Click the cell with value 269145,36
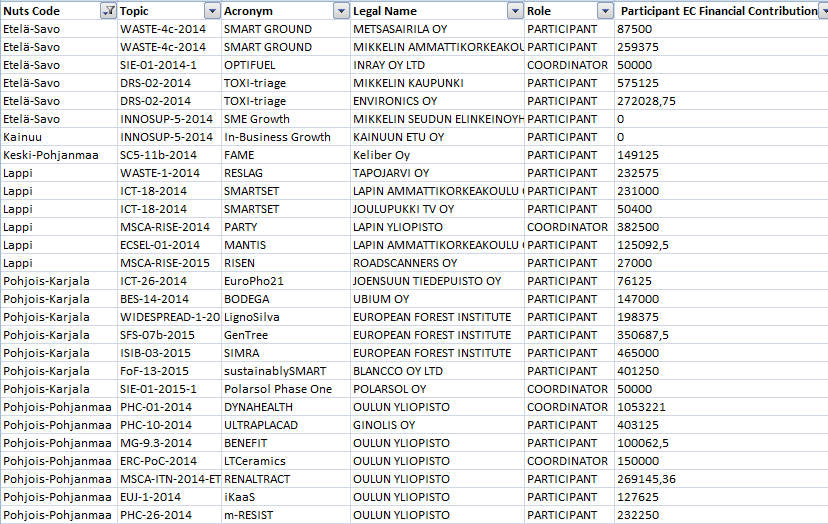Screen dimensions: 828x524 coord(721,479)
